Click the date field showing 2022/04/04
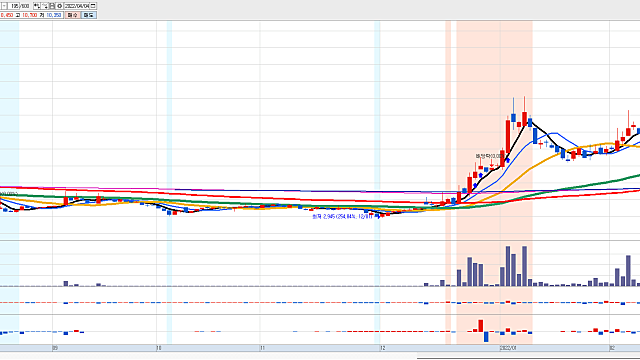640x360 pixels. (77, 6)
